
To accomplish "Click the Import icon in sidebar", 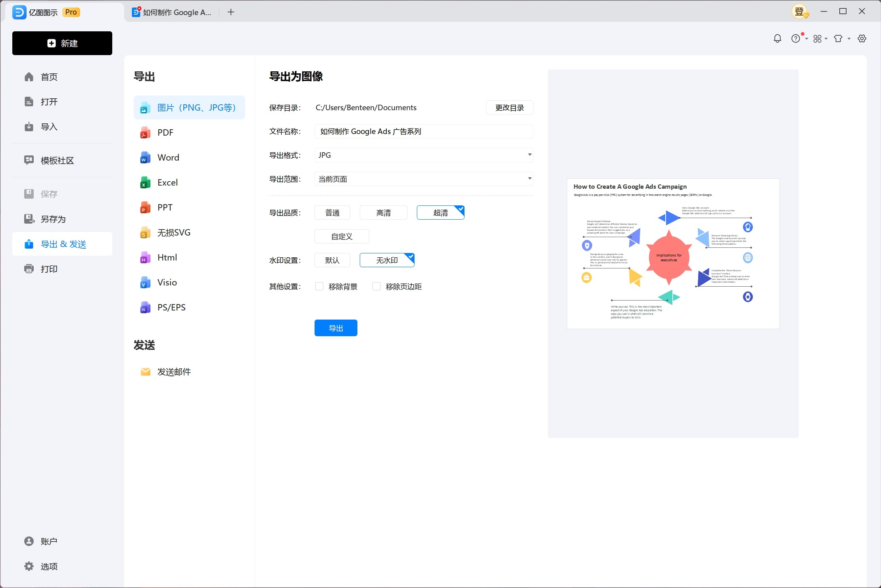I will (29, 126).
